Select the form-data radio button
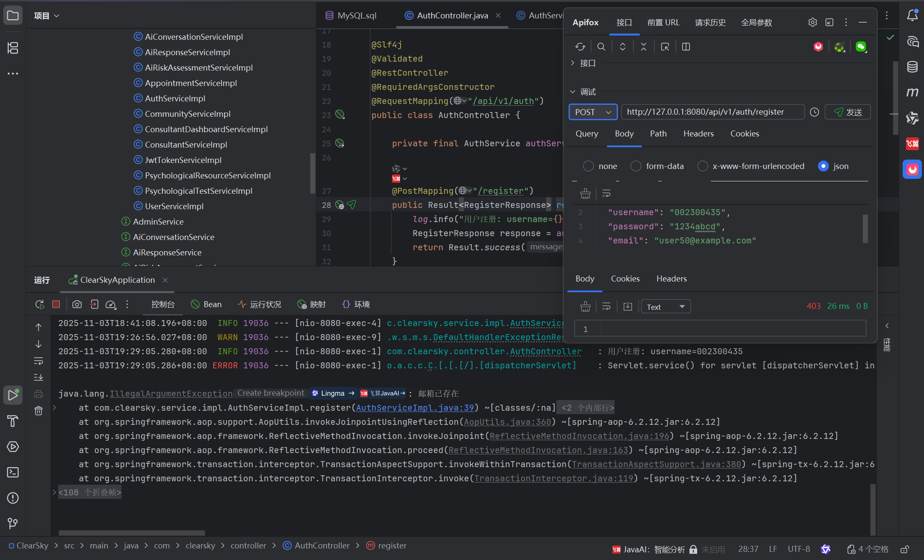The height and width of the screenshot is (560, 924). [x=636, y=166]
